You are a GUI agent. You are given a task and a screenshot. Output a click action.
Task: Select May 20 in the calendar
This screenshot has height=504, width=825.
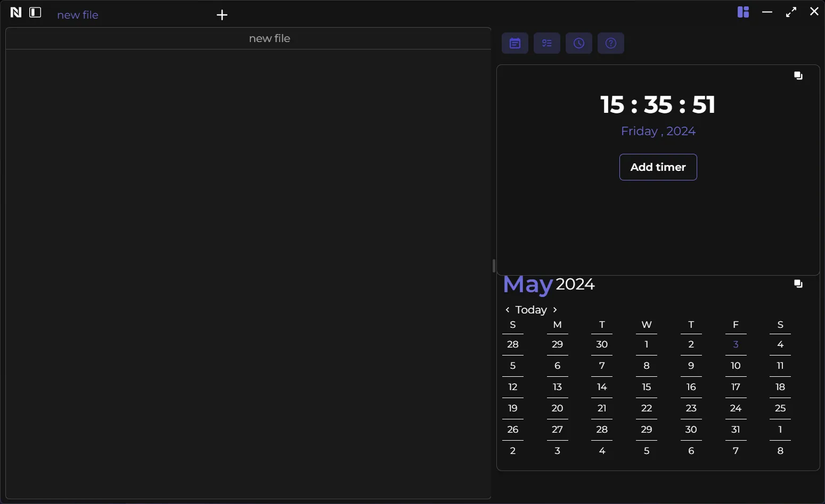point(558,408)
